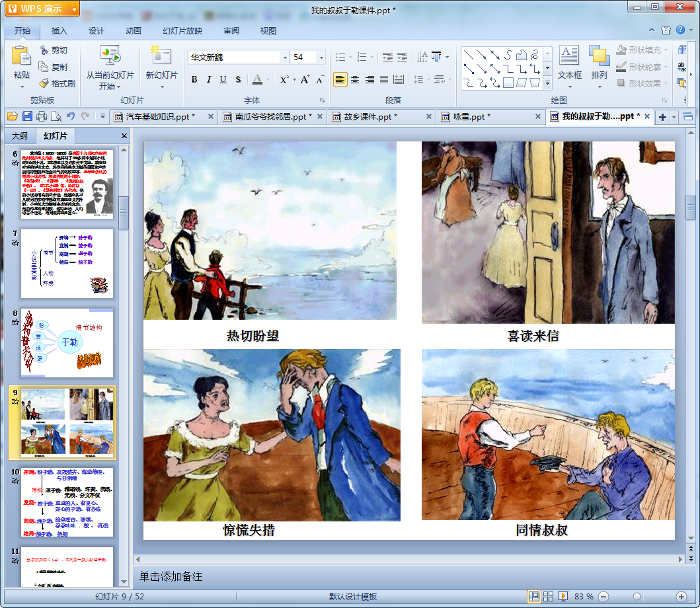This screenshot has height=608, width=700.
Task: Open the Shape Outline (形状轮廓) dropdown
Action: [666, 67]
